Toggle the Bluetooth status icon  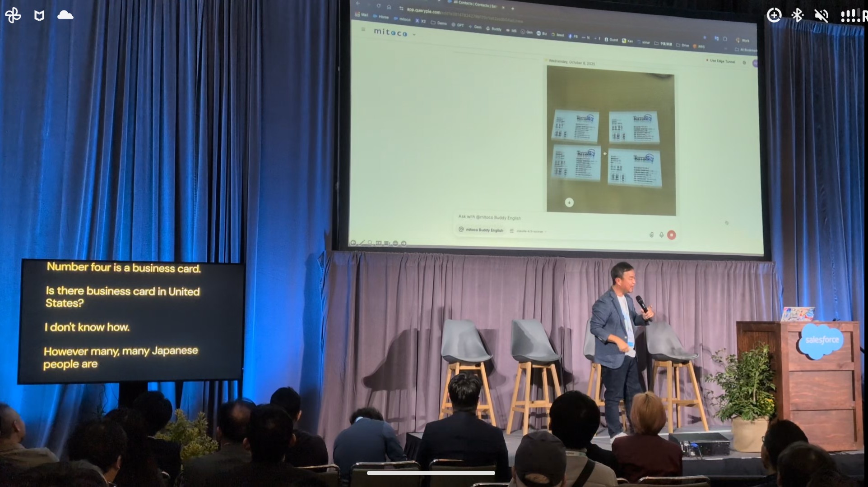[x=797, y=15]
